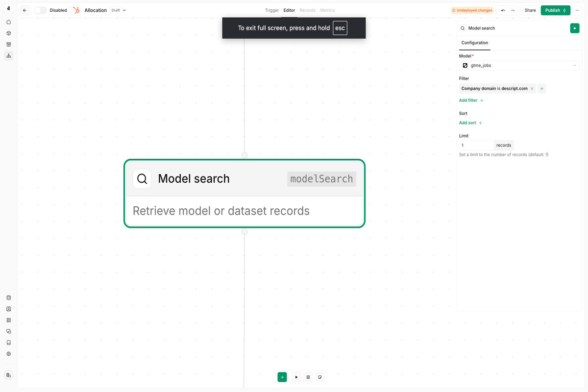
Task: Add a condition with the plus next to the filter chip
Action: [541, 89]
